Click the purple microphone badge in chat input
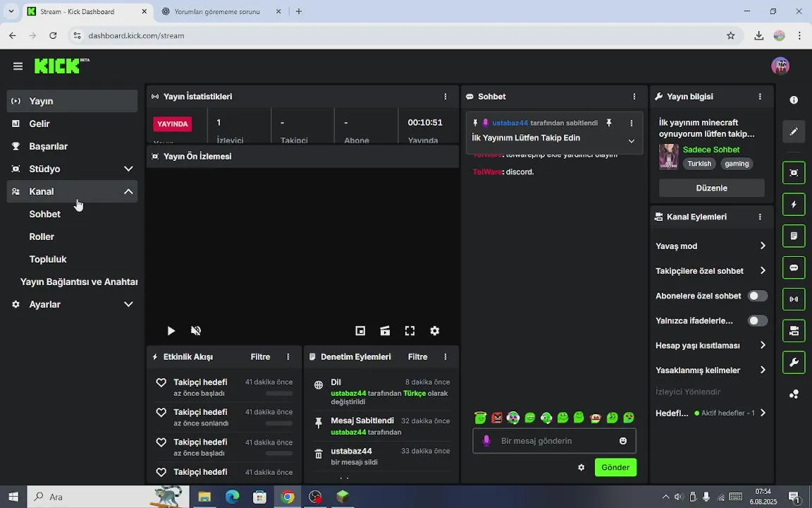The image size is (812, 508). tap(486, 440)
